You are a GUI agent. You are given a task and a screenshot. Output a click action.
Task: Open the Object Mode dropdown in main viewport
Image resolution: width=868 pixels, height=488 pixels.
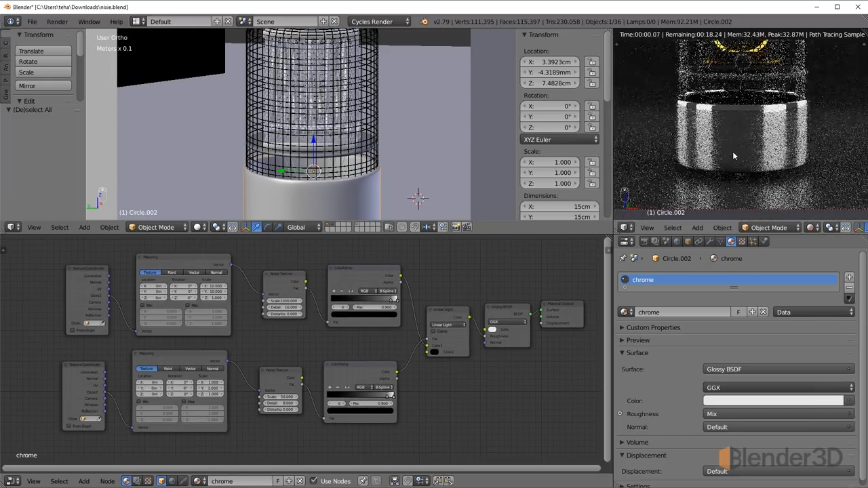[157, 227]
